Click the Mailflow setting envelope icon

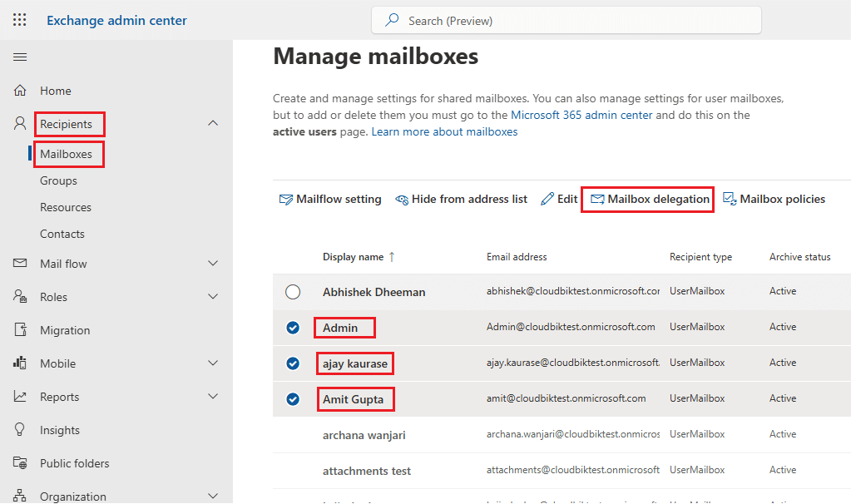[x=285, y=200]
